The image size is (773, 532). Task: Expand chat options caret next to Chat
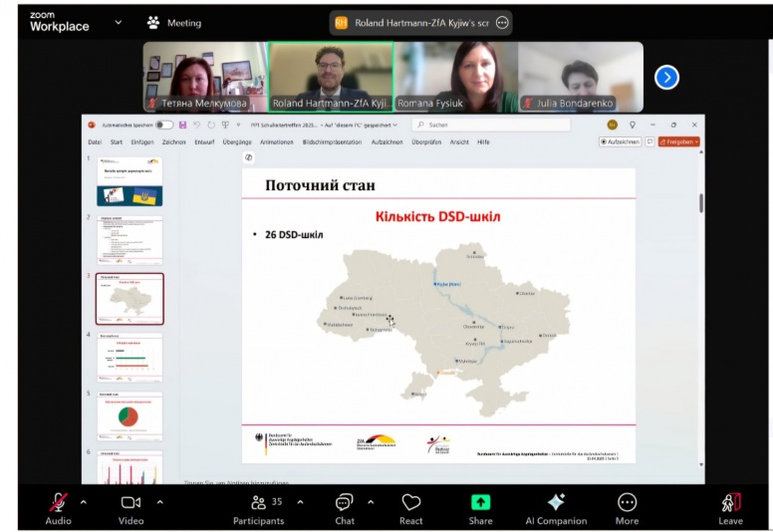tap(371, 501)
